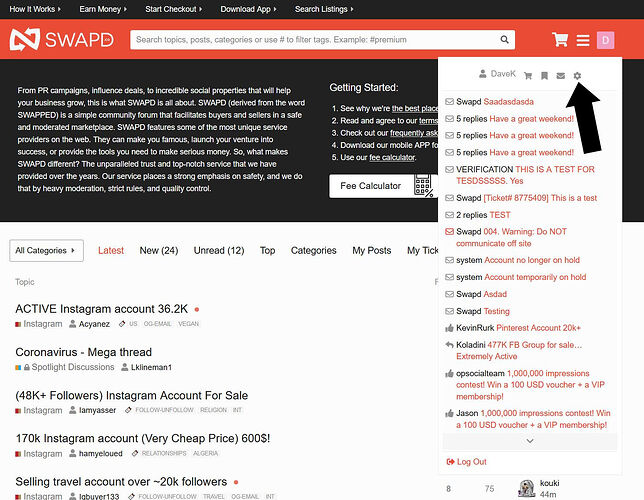
Task: Click kouki user avatar thumbnail
Action: point(526,488)
